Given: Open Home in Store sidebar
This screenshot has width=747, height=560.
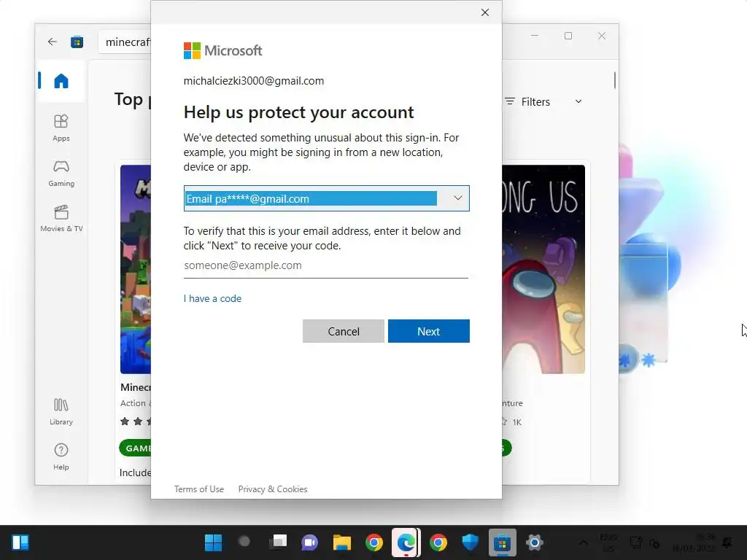Looking at the screenshot, I should click(x=61, y=81).
